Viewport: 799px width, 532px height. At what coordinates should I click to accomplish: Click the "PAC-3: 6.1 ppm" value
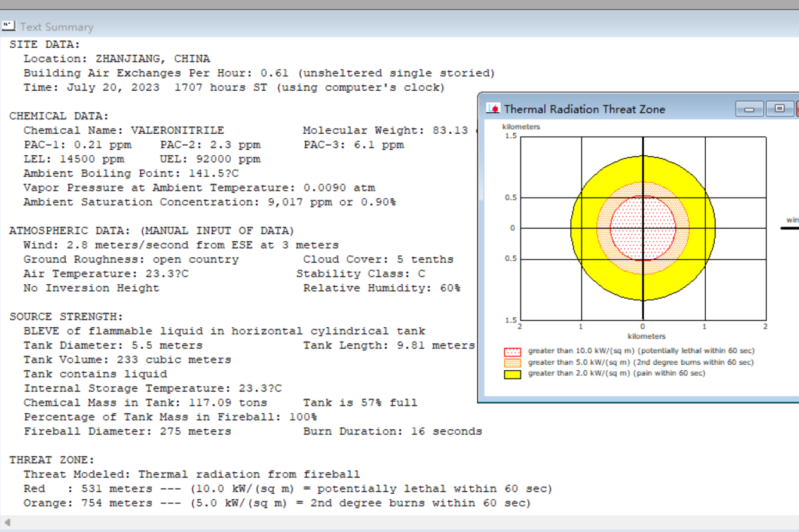click(354, 144)
